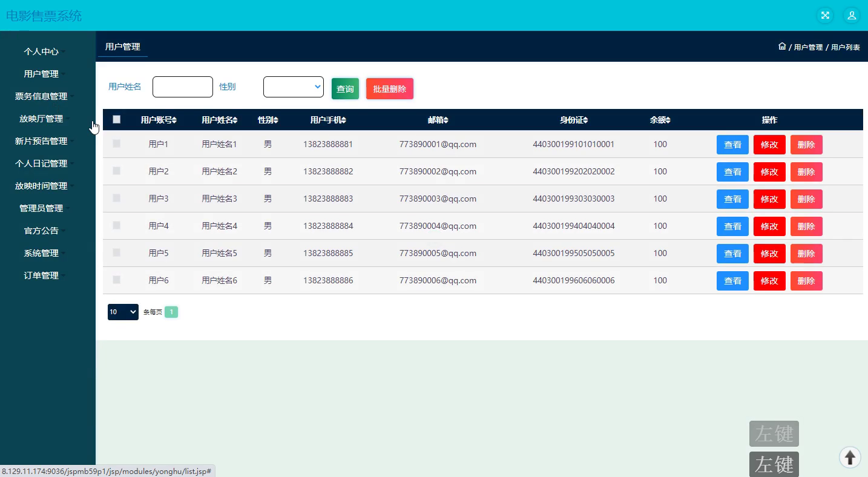Click the green 查询 button
This screenshot has width=868, height=477.
(345, 88)
